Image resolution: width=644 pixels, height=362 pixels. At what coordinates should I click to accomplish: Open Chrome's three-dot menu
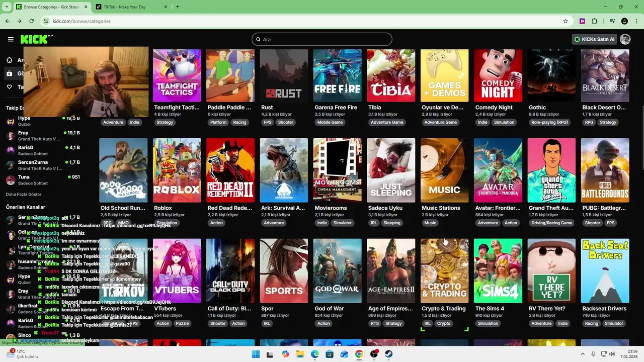tap(636, 21)
